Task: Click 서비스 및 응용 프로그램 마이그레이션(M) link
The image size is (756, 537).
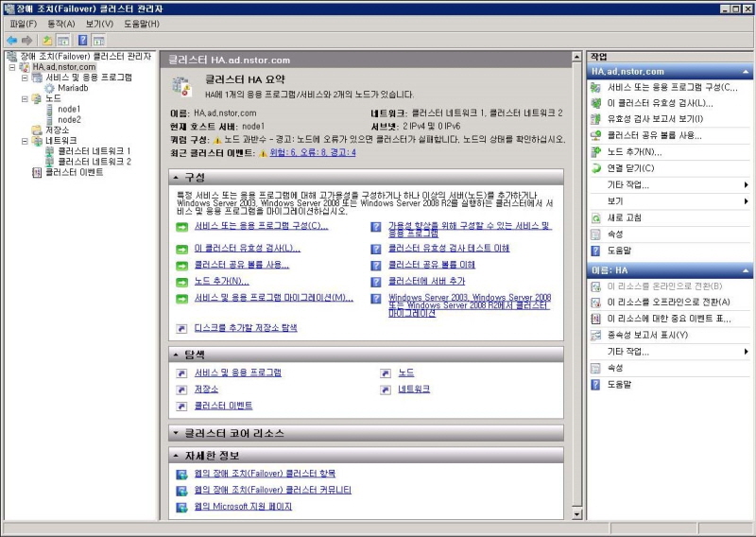Action: pos(273,298)
